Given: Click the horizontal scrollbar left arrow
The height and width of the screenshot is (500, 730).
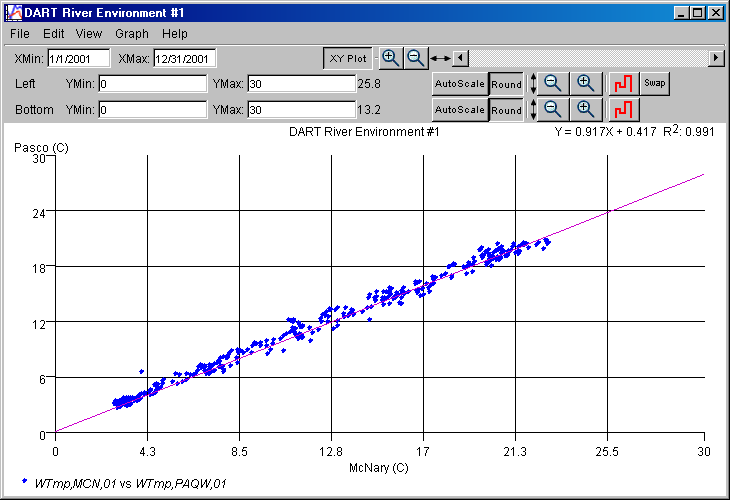Looking at the screenshot, I should [459, 58].
